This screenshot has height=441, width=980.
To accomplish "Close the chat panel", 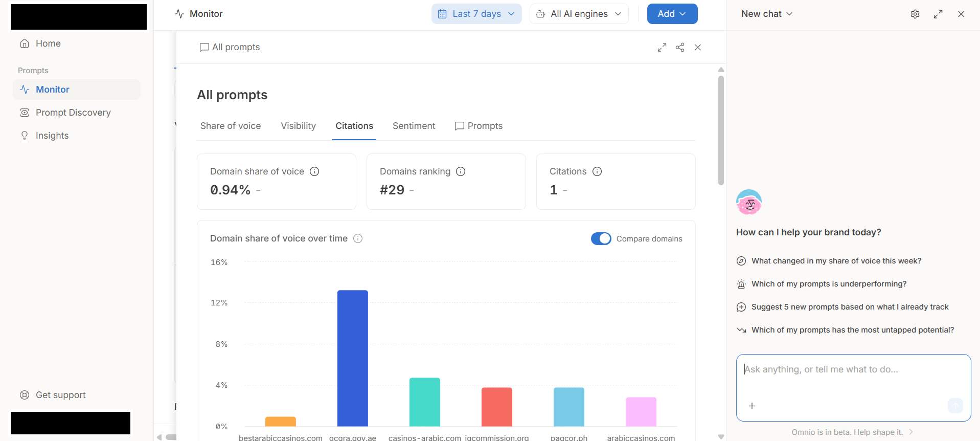I will [961, 14].
